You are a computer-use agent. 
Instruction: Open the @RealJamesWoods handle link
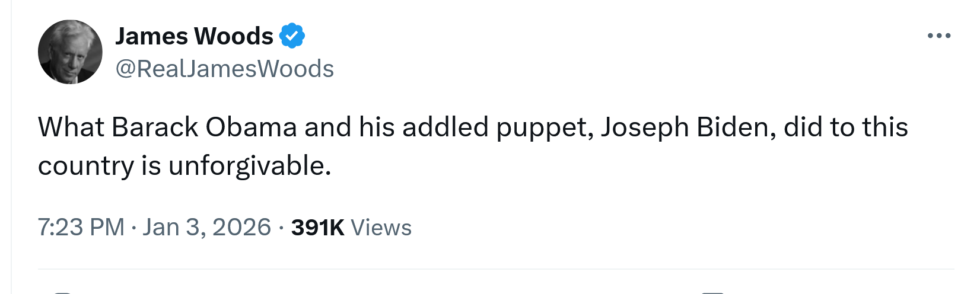(224, 69)
